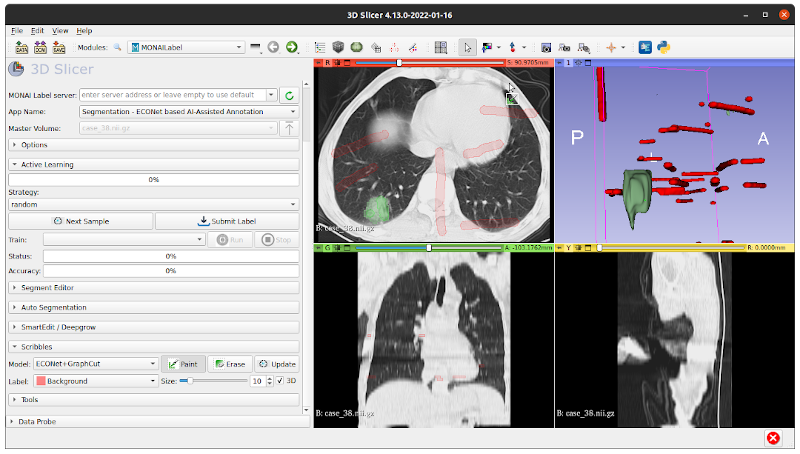Screen dimensions: 800x454
Task: Expand the Options section
Action: coord(154,145)
